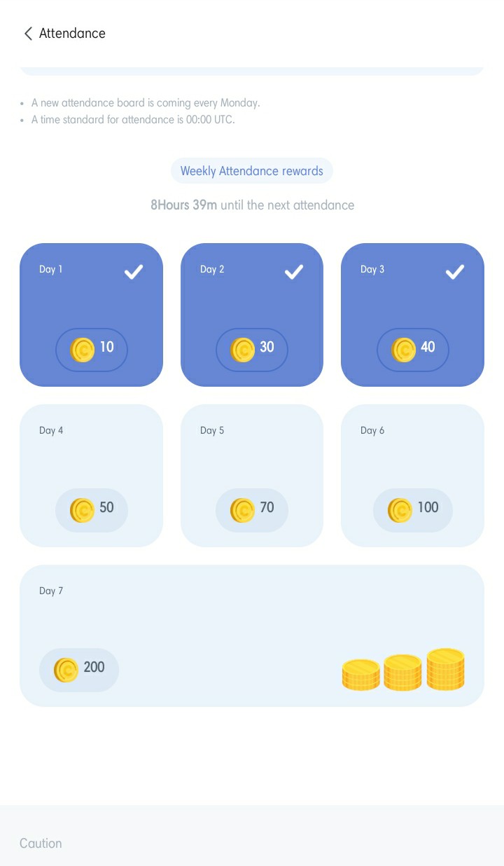This screenshot has width=504, height=866.
Task: Tap the Weekly Attendance rewards label
Action: (252, 171)
